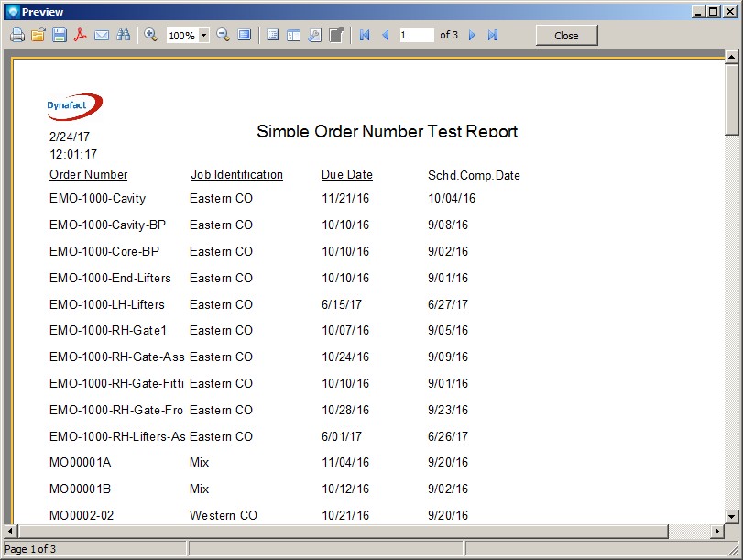Go to the first page
This screenshot has height=560, width=743.
point(365,35)
